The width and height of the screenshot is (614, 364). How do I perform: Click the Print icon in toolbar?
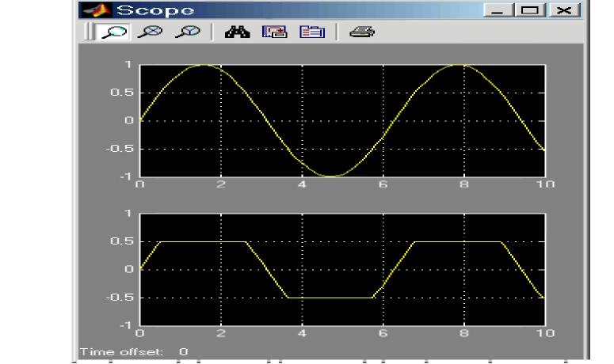coord(362,32)
